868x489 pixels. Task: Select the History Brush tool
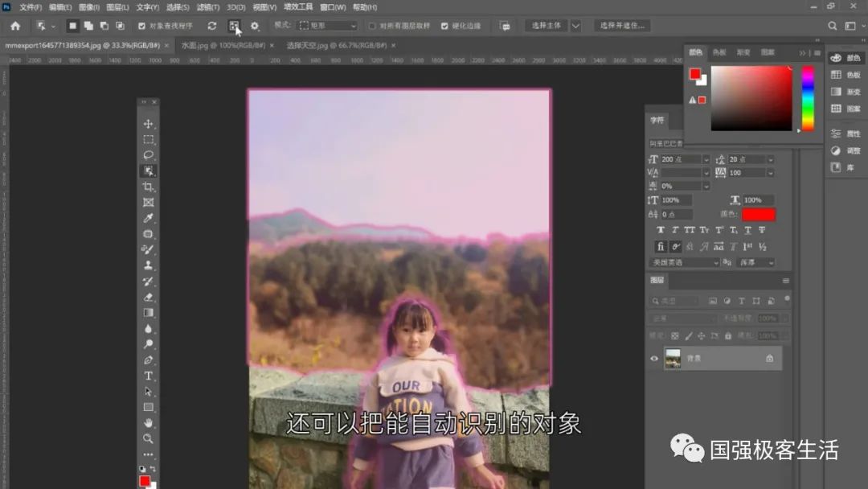pyautogui.click(x=149, y=281)
